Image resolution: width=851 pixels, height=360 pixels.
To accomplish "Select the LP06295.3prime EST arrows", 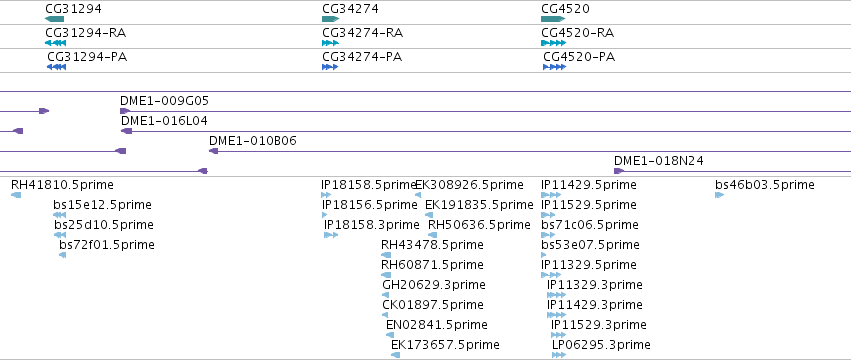I will pyautogui.click(x=559, y=355).
